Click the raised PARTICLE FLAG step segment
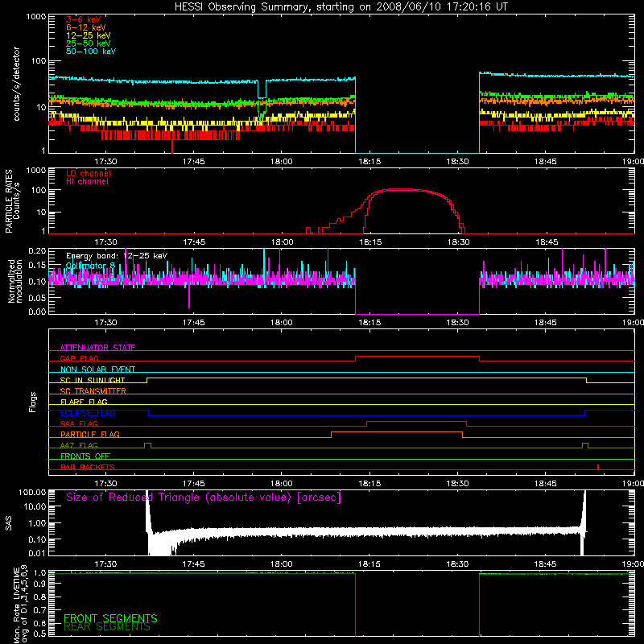644x644 pixels. pos(397,432)
